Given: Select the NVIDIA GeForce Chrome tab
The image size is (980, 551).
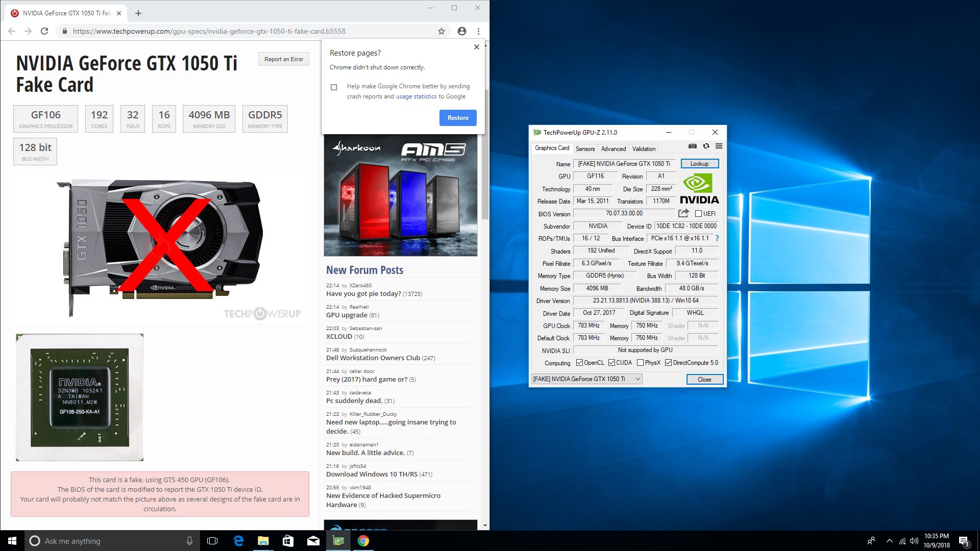Looking at the screenshot, I should click(66, 13).
